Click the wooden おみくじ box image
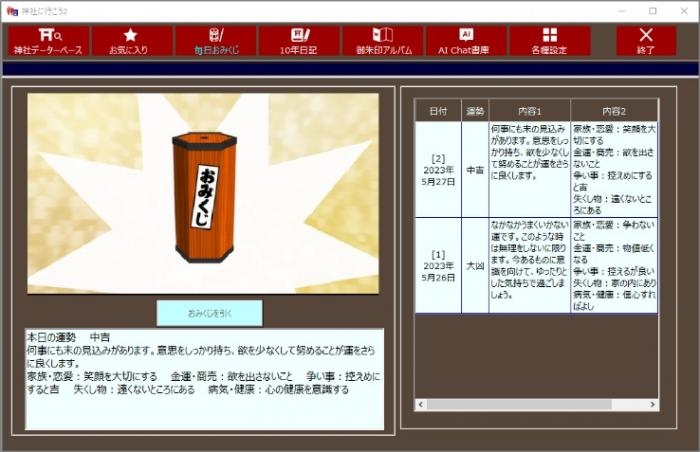Viewport: 700px width, 452px height. click(204, 195)
